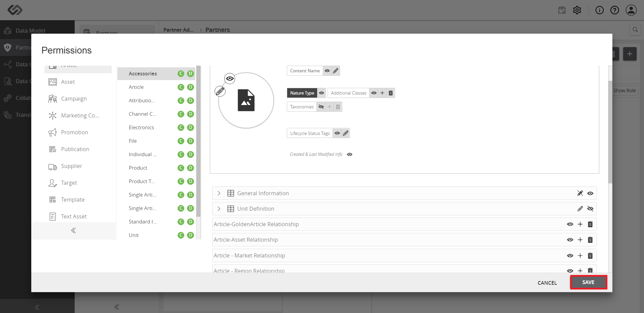The width and height of the screenshot is (644, 313).
Task: Click Show Role button in background
Action: click(x=624, y=91)
